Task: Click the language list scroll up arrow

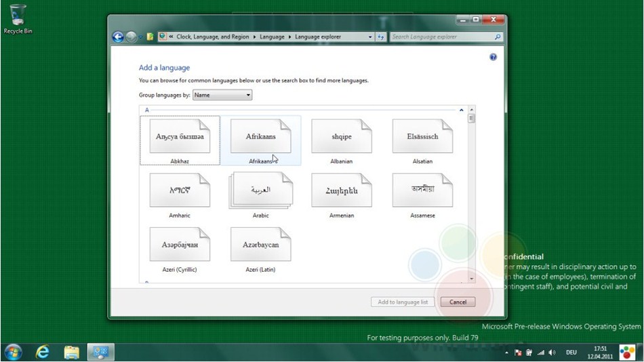Action: pyautogui.click(x=472, y=110)
